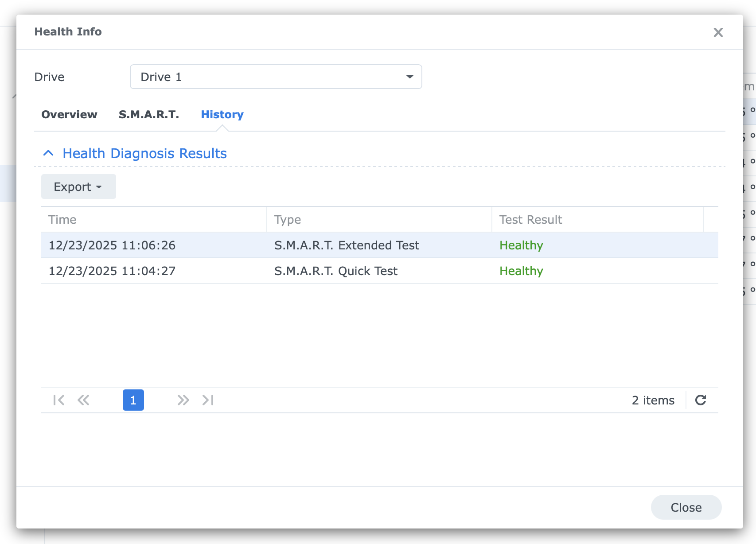Close the Health Info dialog with X icon

pyautogui.click(x=718, y=32)
